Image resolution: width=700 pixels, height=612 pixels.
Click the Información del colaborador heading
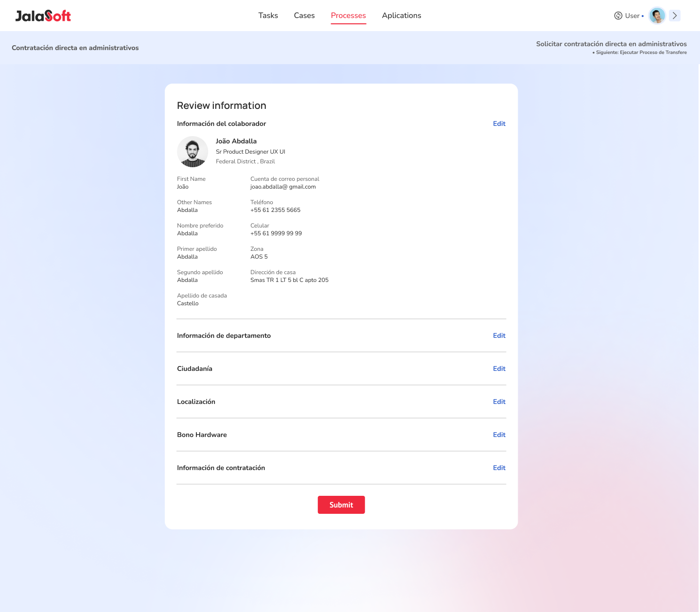(221, 123)
